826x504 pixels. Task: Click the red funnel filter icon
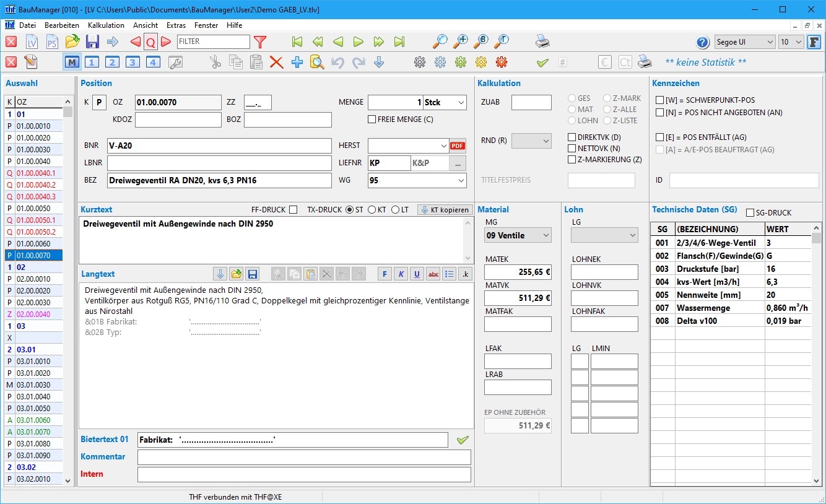[x=260, y=42]
